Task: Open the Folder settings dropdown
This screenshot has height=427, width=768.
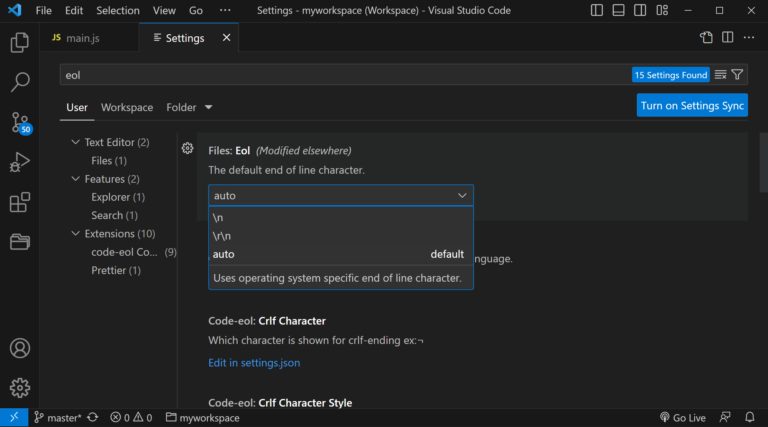Action: (189, 107)
